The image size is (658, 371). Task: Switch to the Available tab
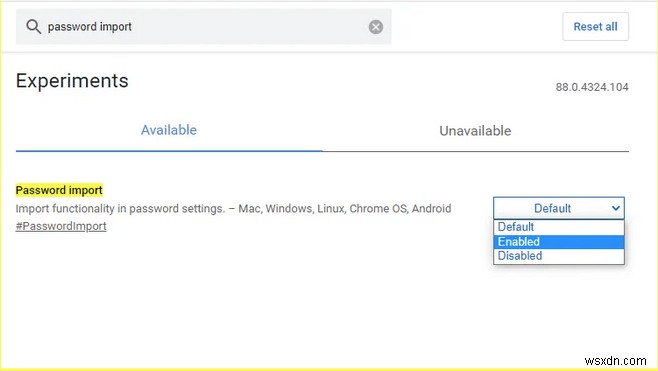(169, 131)
